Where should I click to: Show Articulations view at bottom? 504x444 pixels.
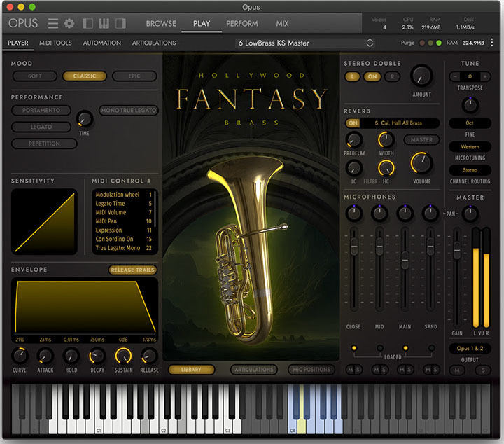254,370
